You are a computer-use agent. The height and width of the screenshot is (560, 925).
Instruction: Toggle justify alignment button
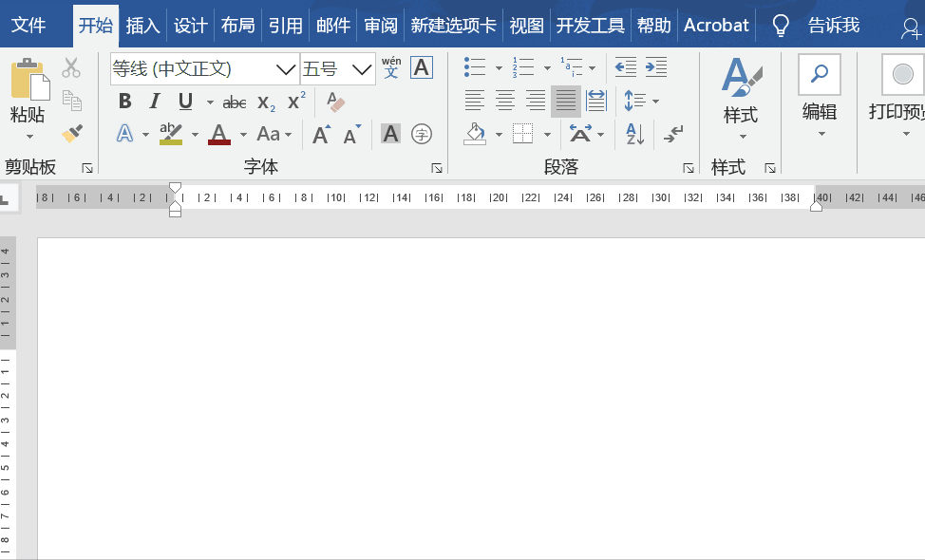click(x=566, y=101)
